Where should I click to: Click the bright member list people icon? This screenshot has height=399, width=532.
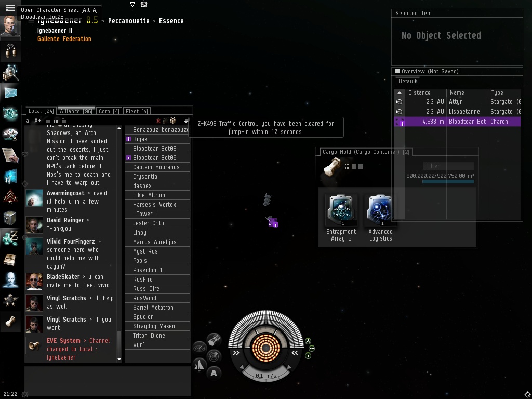point(173,121)
